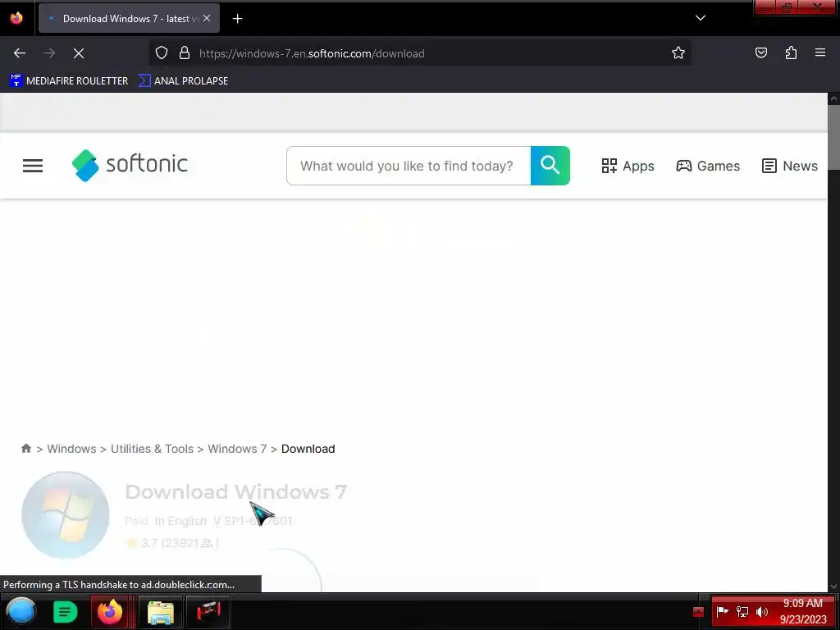Viewport: 840px width, 630px height.
Task: Click the page vertical scrollbar thumb
Action: 833,137
